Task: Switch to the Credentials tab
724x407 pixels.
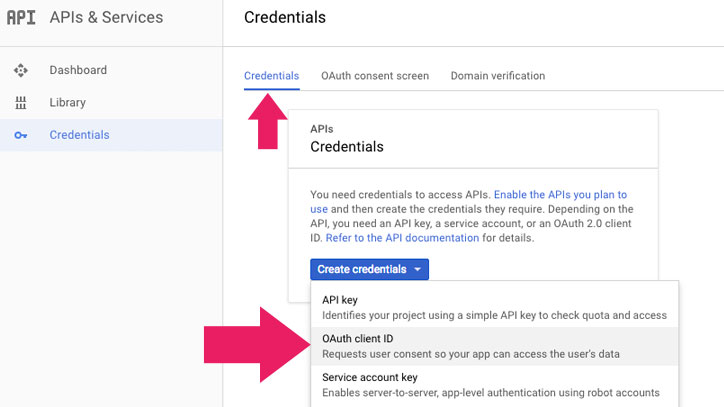Action: (271, 76)
